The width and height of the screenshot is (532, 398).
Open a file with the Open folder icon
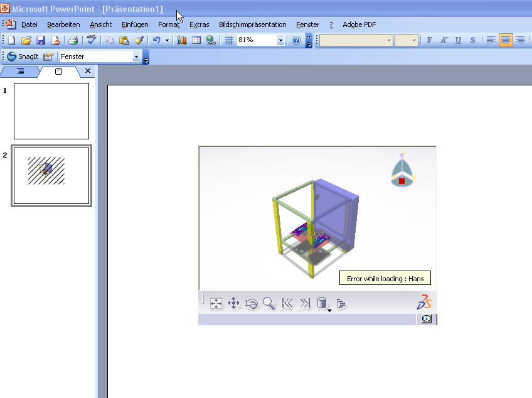[x=26, y=40]
